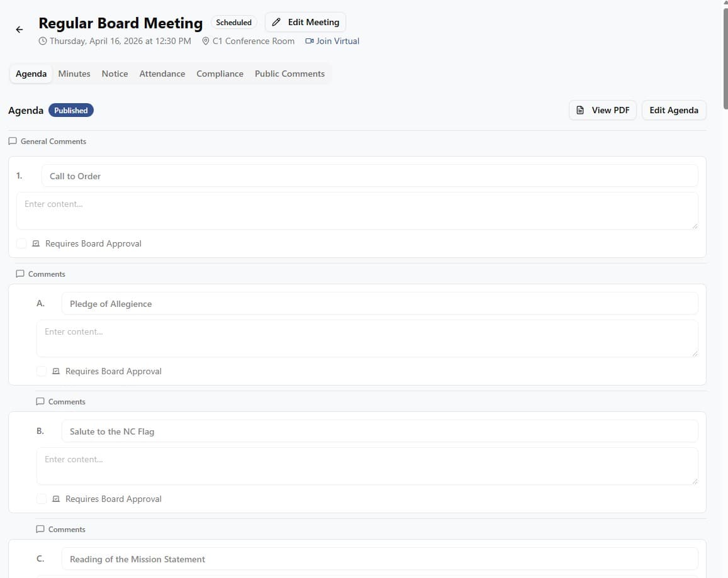
Task: Click the Scheduled status badge
Action: (233, 22)
